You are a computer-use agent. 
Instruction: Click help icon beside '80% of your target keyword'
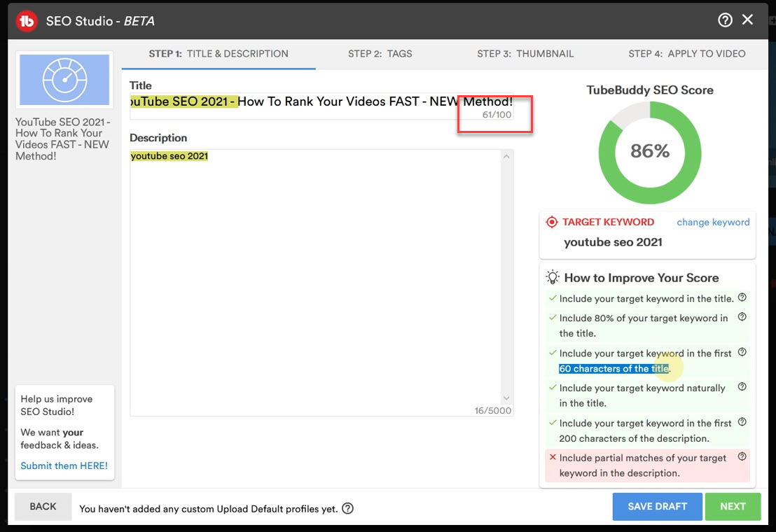(x=742, y=317)
